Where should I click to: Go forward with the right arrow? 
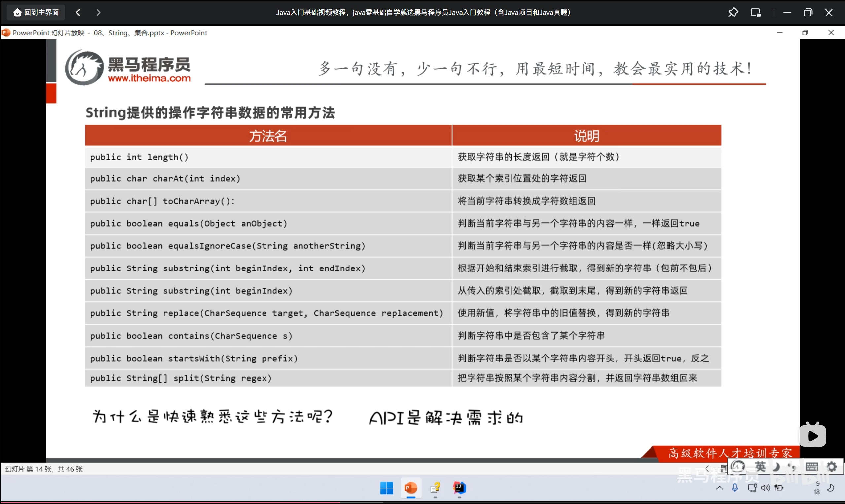[x=99, y=13]
